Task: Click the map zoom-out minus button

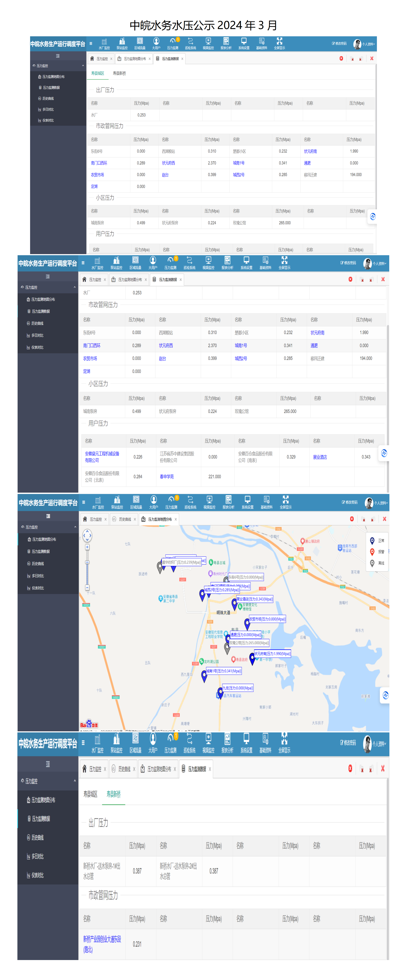Action: point(87,587)
